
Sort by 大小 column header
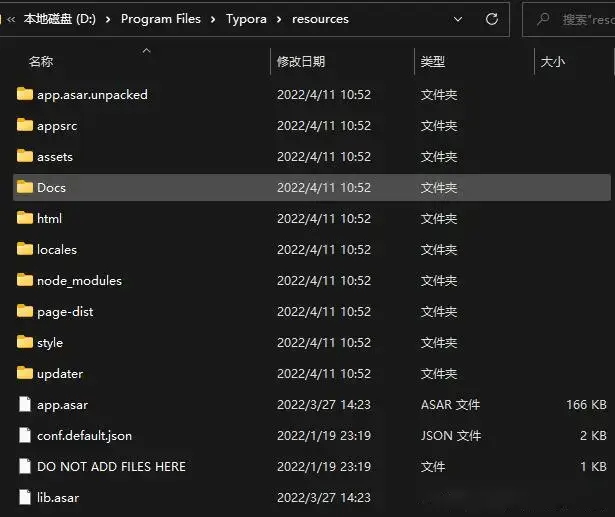click(x=553, y=62)
